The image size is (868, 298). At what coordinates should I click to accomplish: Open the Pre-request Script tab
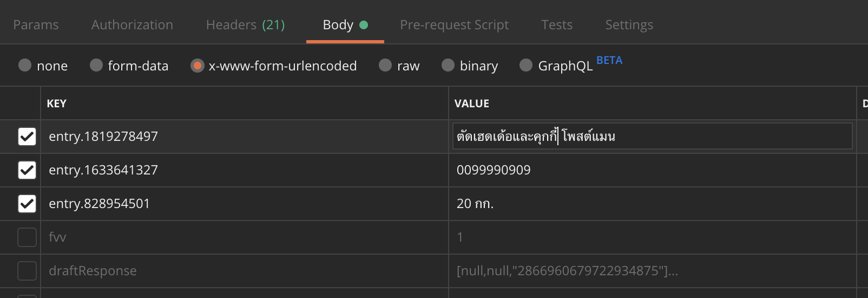coord(454,25)
